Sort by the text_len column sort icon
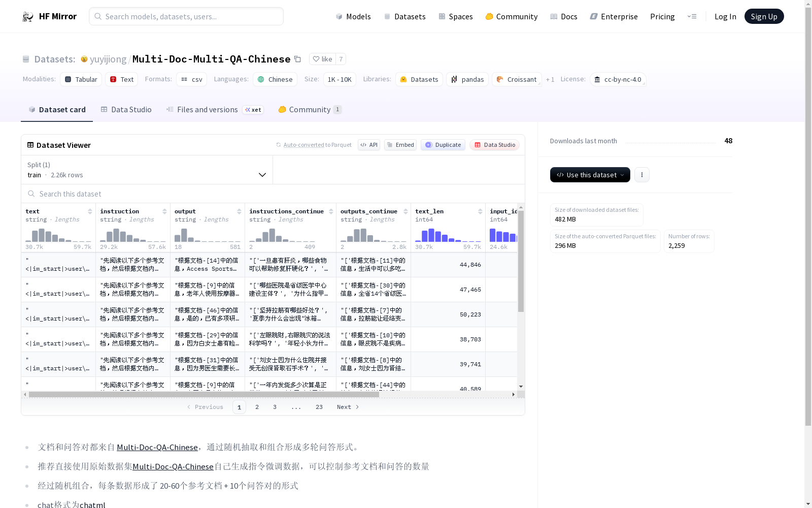 (480, 211)
